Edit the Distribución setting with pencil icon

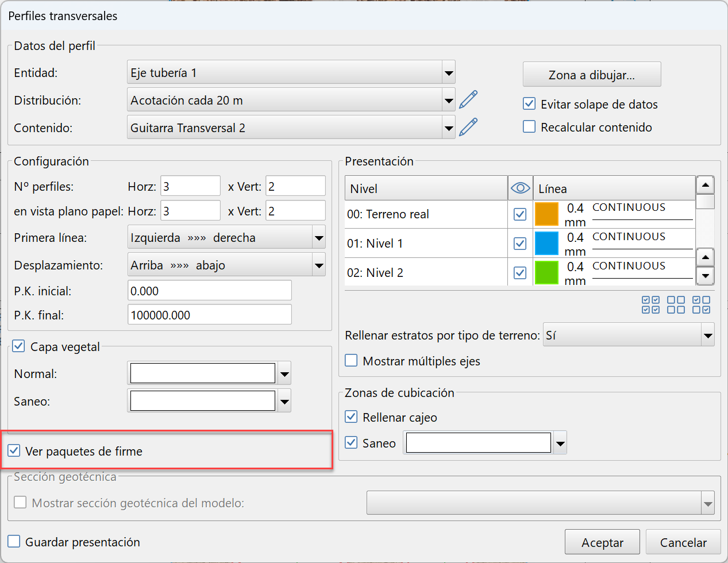tap(468, 100)
